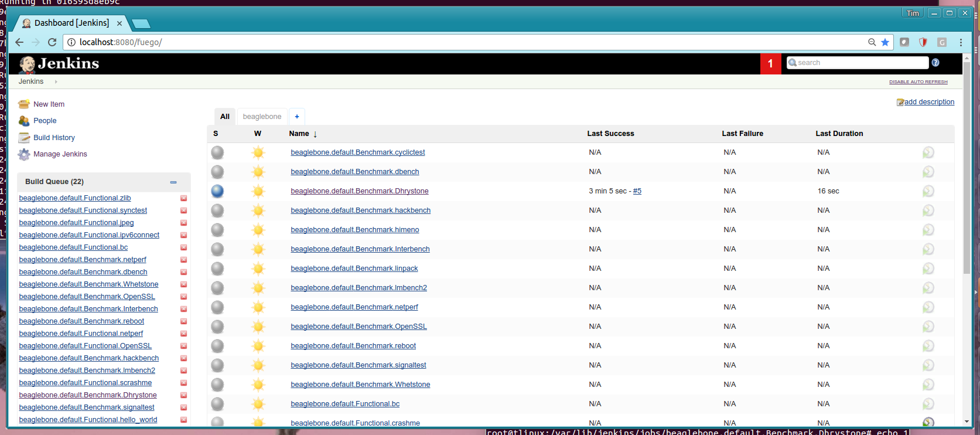Cancel queued build Functional.ipv6connect

coord(183,235)
